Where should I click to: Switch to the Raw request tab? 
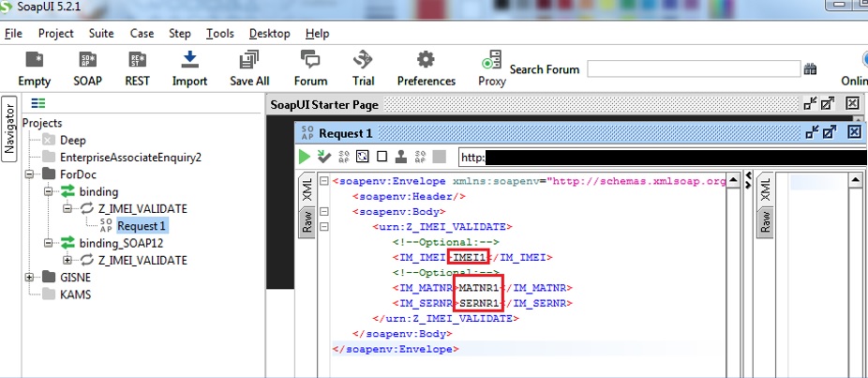pyautogui.click(x=307, y=221)
